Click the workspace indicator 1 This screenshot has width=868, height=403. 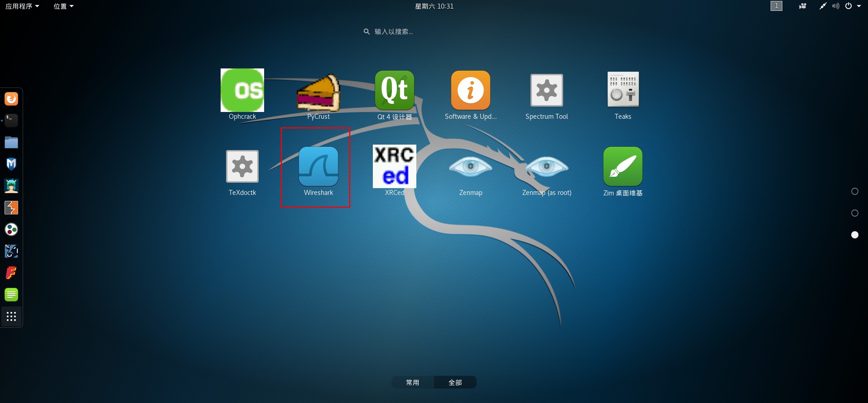point(776,6)
